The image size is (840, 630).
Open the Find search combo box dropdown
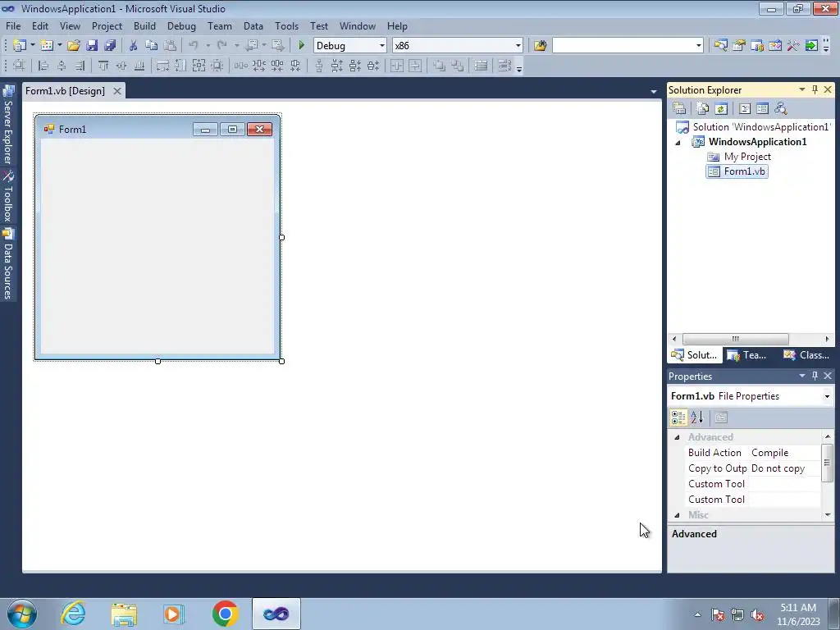coord(698,46)
